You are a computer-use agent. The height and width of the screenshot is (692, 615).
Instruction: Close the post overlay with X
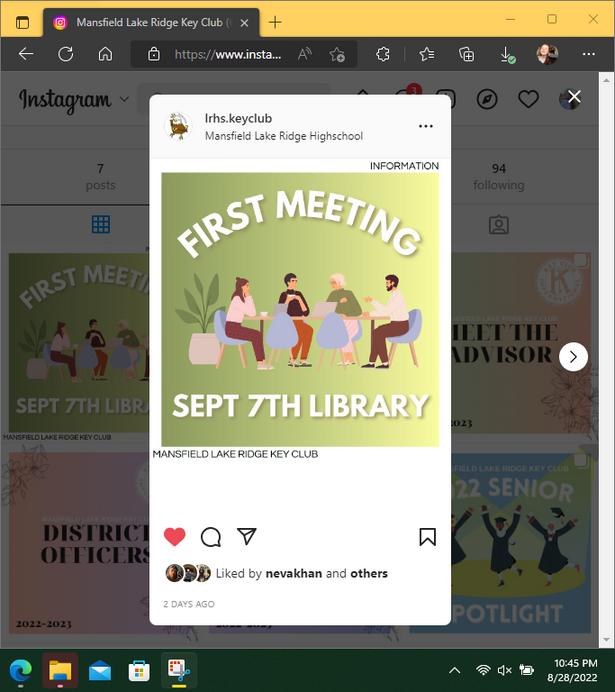574,96
